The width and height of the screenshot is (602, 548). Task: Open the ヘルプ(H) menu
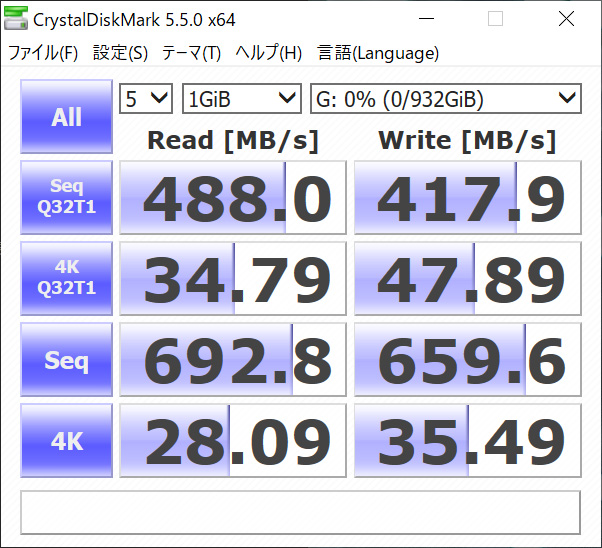(269, 53)
